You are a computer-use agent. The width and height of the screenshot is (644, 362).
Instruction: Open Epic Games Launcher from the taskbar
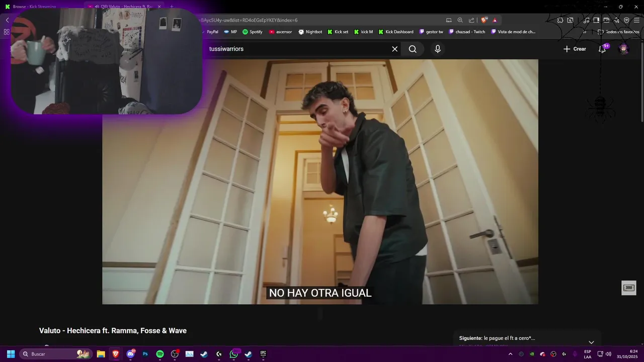coord(263,354)
